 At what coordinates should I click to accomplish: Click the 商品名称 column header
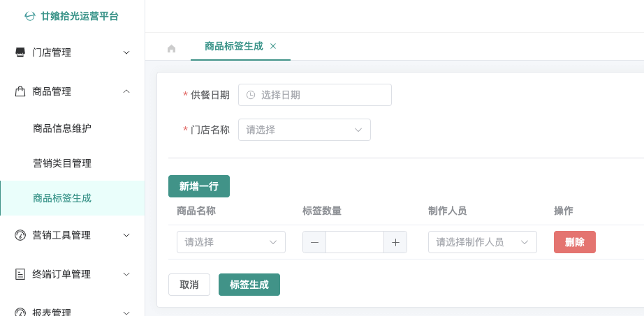(x=196, y=211)
